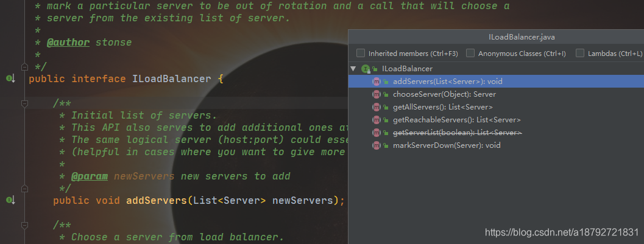Screen dimensions: 644x244
Task: Click implementations gutter icon at interface ILoadBalancer line
Action: pos(11,78)
